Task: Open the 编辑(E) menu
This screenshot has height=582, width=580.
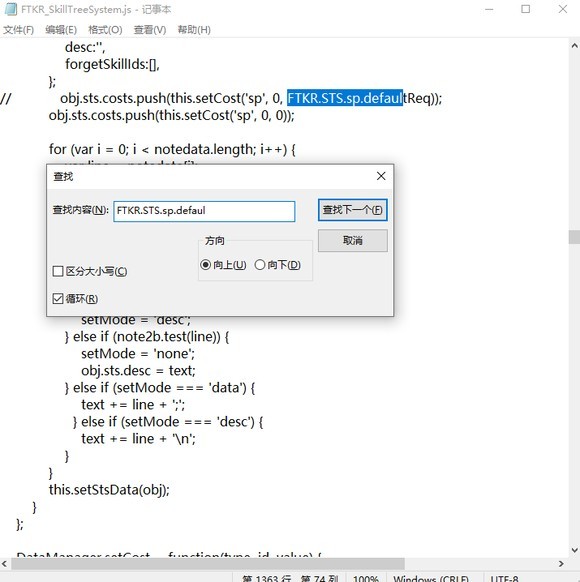Action: (61, 30)
